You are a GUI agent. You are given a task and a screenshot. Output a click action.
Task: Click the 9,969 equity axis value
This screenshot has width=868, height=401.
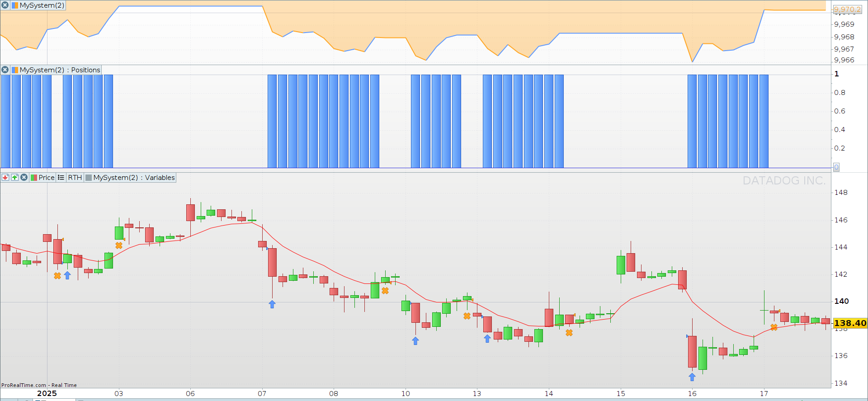(844, 24)
